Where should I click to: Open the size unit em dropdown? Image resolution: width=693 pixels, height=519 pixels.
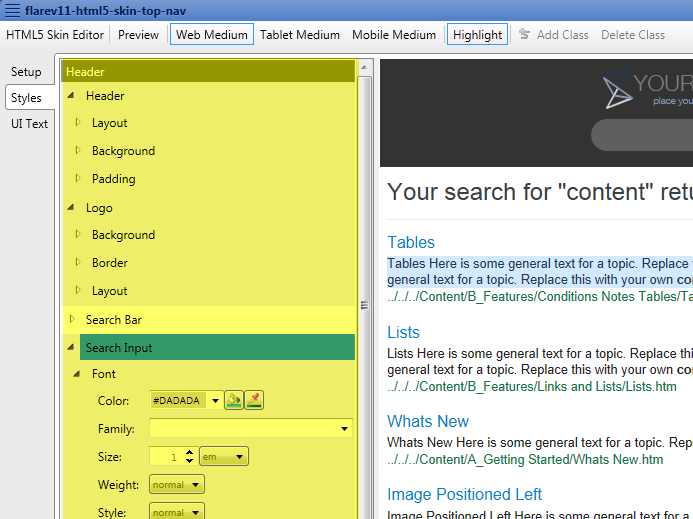pos(224,457)
